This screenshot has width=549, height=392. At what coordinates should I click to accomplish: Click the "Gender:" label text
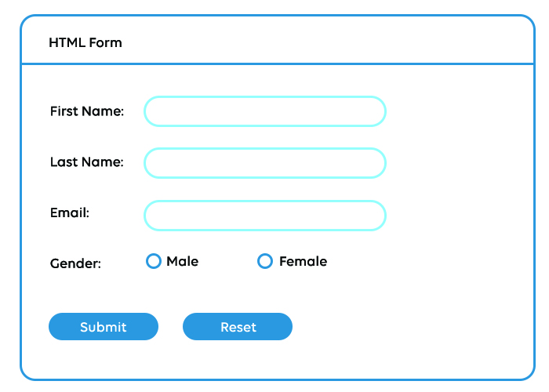click(x=75, y=263)
